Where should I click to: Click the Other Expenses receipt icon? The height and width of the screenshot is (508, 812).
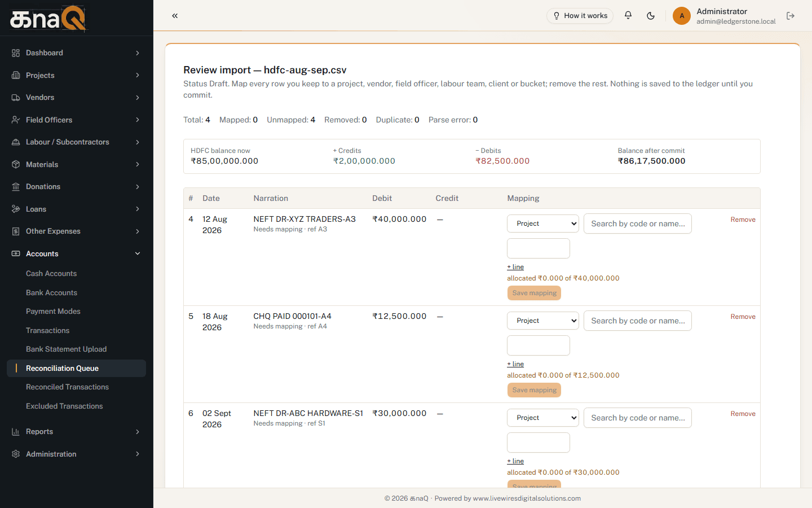pyautogui.click(x=16, y=231)
